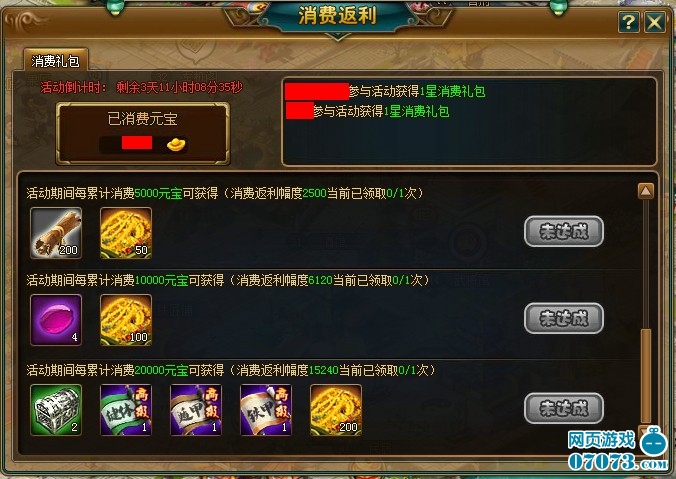Open help with the question mark button
The image size is (676, 479).
629,22
